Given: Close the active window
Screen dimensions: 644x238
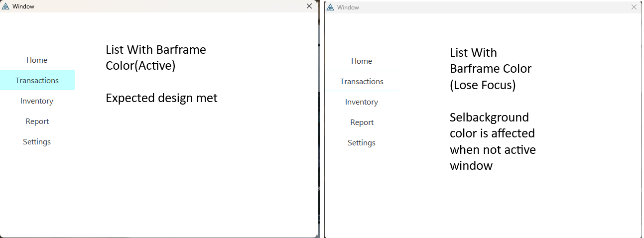Looking at the screenshot, I should [x=309, y=6].
